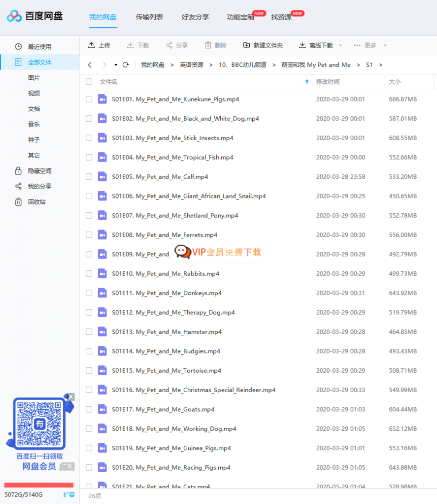Click the red storage usage bar
The height and width of the screenshot is (504, 437).
click(39, 485)
